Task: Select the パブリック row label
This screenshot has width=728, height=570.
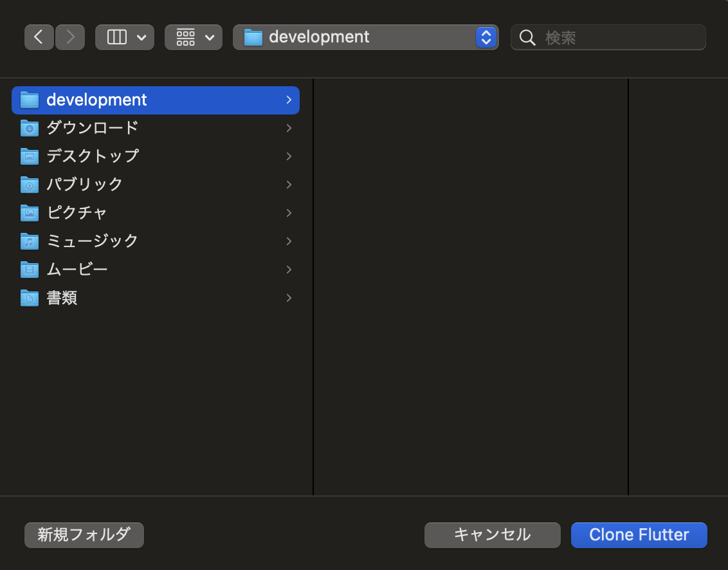Action: click(x=84, y=185)
